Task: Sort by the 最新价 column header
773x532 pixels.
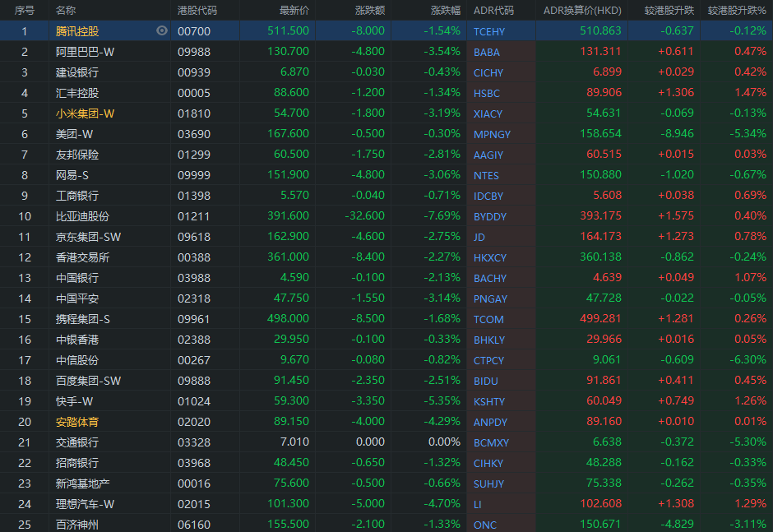Action: pyautogui.click(x=294, y=11)
